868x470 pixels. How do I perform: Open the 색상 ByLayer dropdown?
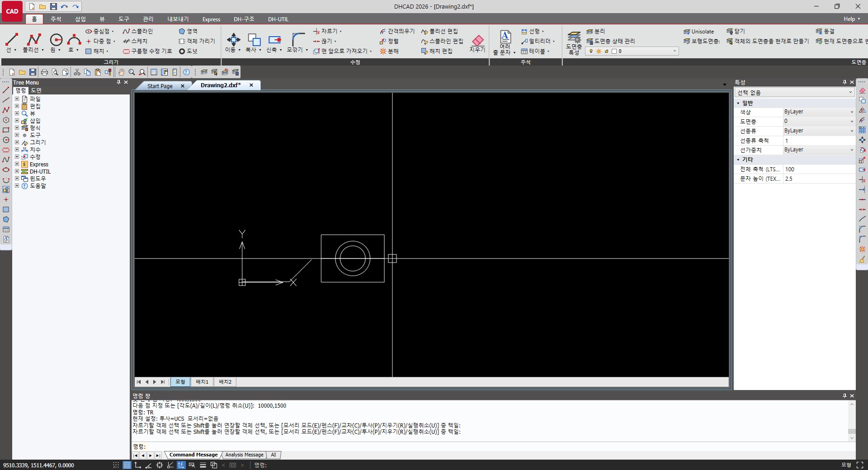[819, 112]
